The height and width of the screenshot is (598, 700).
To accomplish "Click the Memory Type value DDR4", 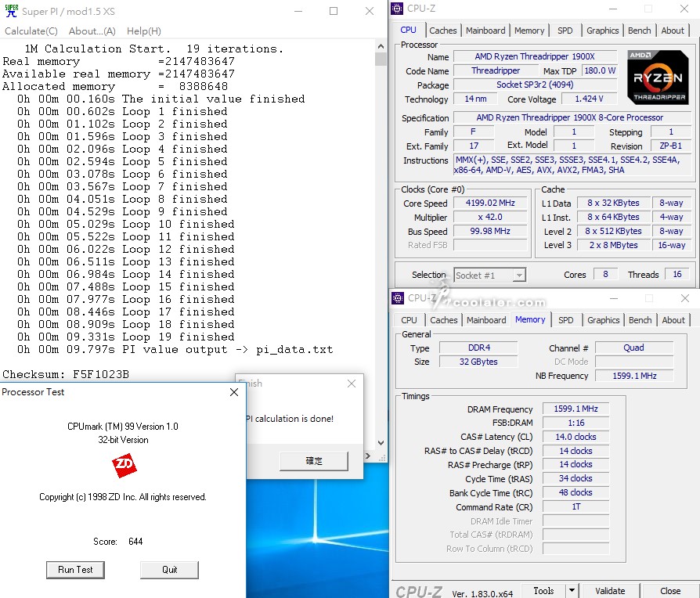I will click(478, 348).
